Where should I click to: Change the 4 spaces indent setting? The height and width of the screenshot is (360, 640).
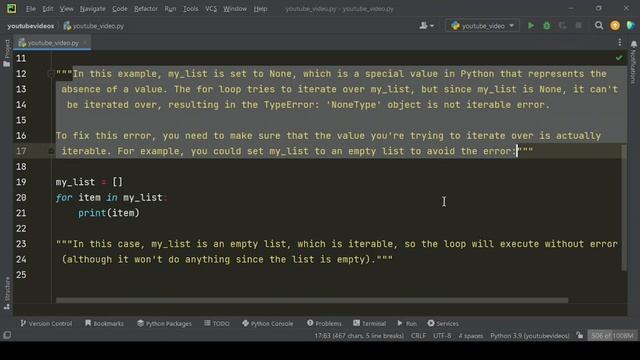[471, 336]
